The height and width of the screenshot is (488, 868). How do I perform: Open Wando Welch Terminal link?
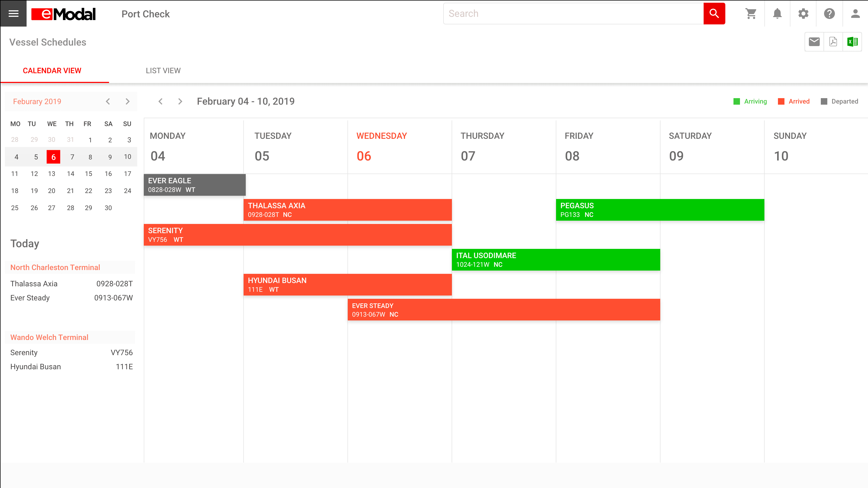[49, 338]
